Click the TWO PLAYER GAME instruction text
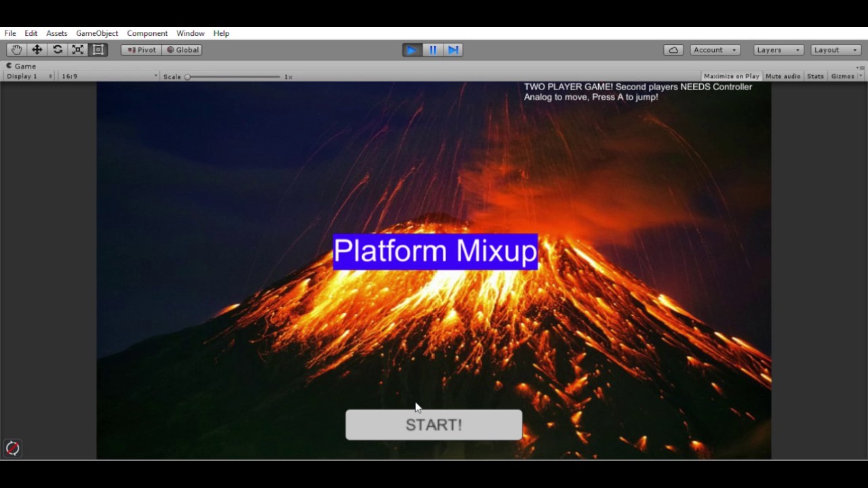The height and width of the screenshot is (488, 868). click(x=638, y=92)
